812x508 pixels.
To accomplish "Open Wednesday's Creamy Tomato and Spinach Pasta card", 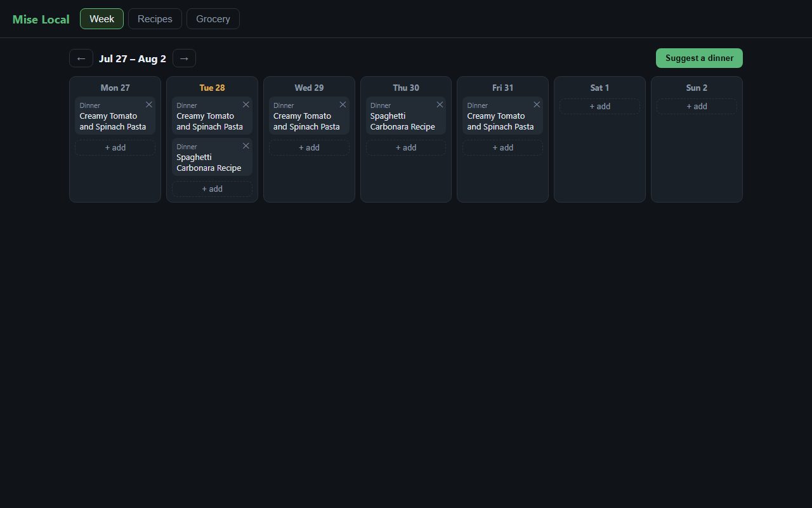I will coord(309,116).
